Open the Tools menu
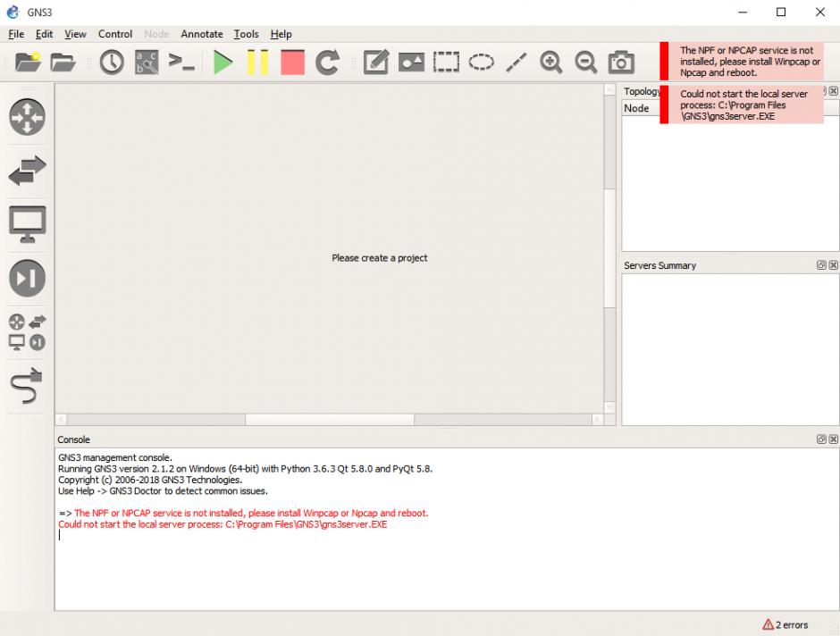Screen dimensions: 840x636 (x=247, y=34)
